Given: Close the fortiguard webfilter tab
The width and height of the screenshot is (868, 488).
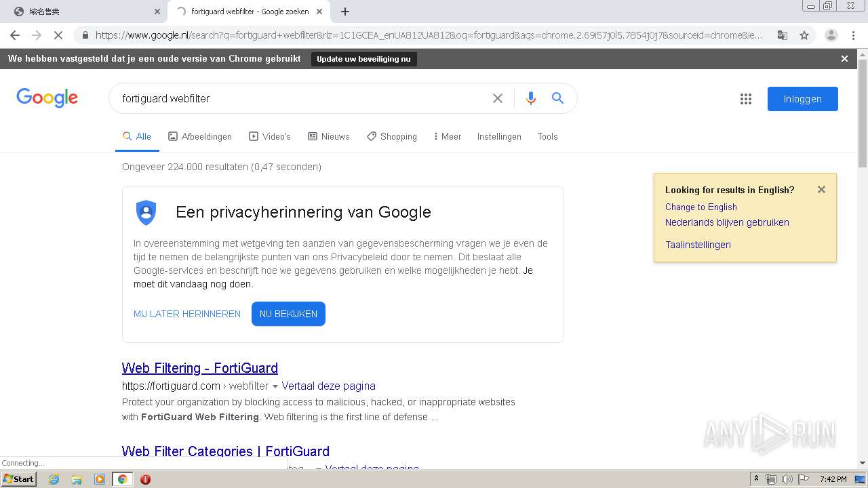Looking at the screenshot, I should (x=319, y=12).
